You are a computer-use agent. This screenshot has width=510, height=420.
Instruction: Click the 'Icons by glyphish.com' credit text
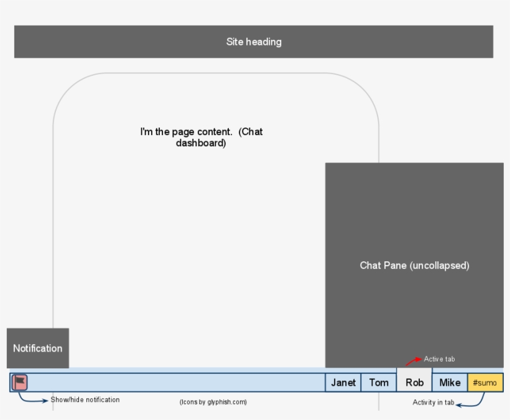[213, 402]
